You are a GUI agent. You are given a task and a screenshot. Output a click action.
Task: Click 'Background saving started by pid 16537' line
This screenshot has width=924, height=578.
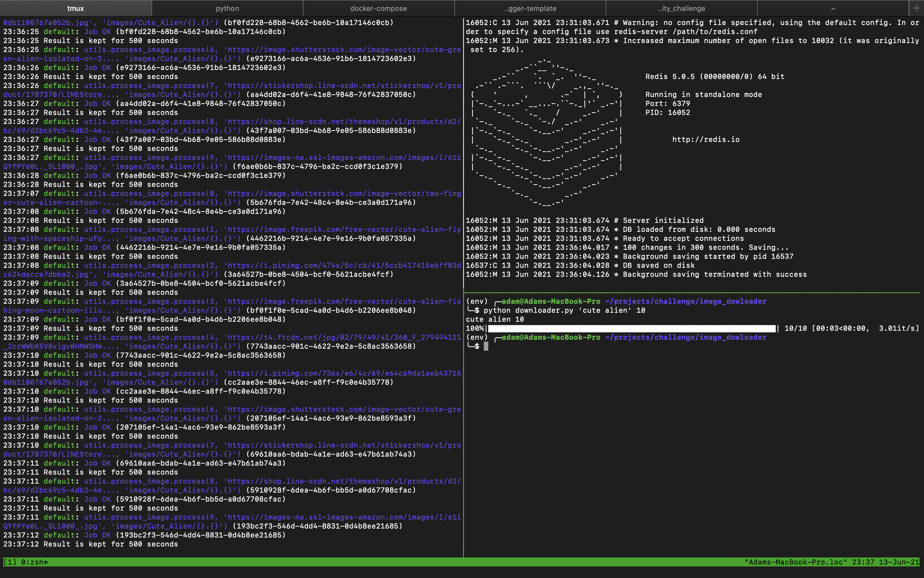click(629, 257)
